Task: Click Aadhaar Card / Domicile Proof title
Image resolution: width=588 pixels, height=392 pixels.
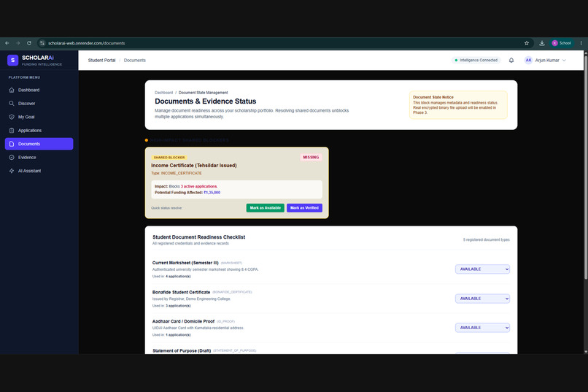Action: pyautogui.click(x=183, y=321)
